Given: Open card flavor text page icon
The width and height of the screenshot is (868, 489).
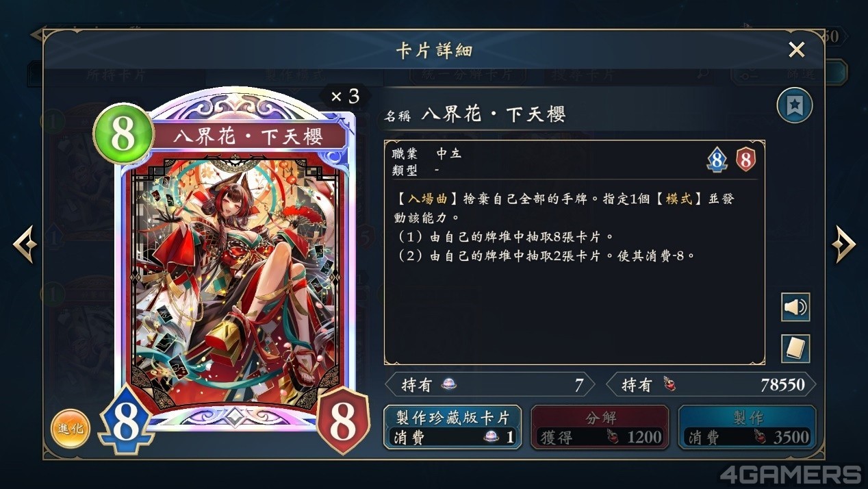Looking at the screenshot, I should (795, 349).
